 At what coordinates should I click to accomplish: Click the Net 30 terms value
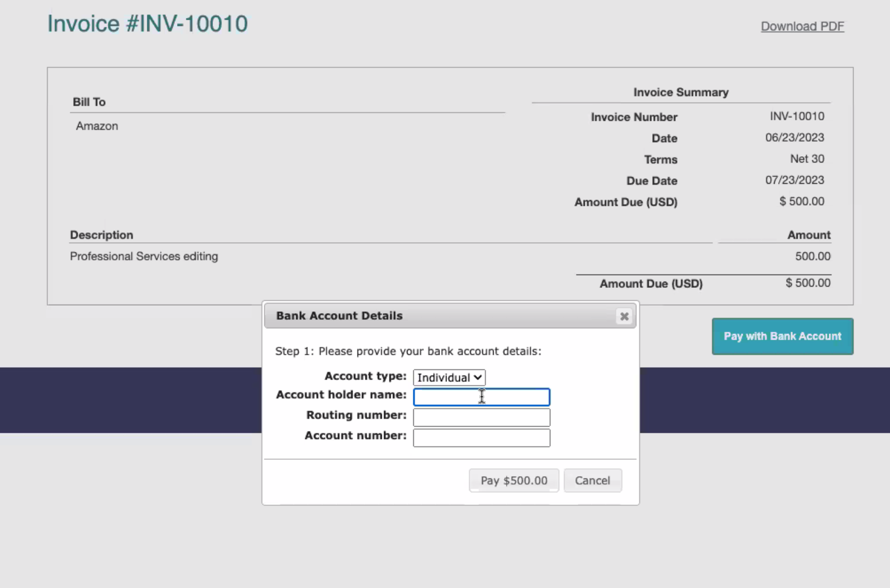click(x=807, y=159)
